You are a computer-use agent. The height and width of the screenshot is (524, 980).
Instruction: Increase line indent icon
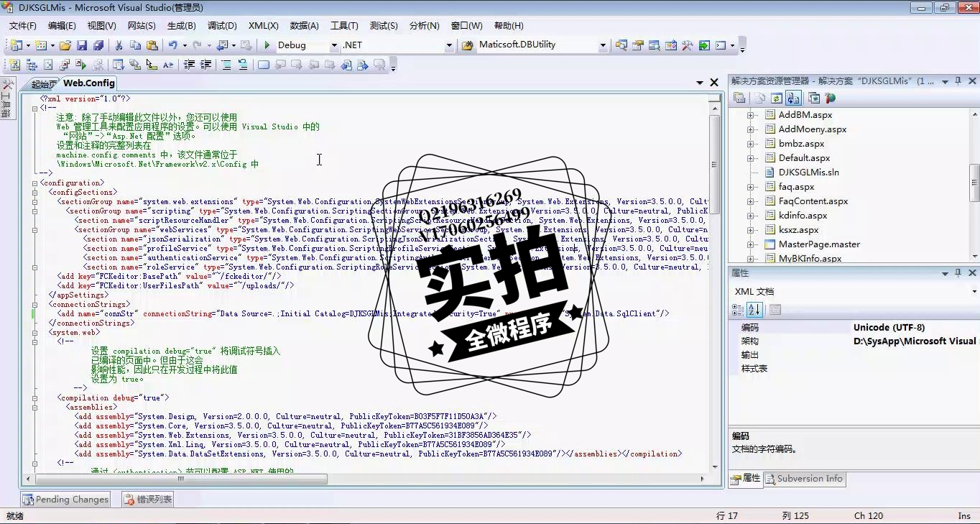pos(205,65)
